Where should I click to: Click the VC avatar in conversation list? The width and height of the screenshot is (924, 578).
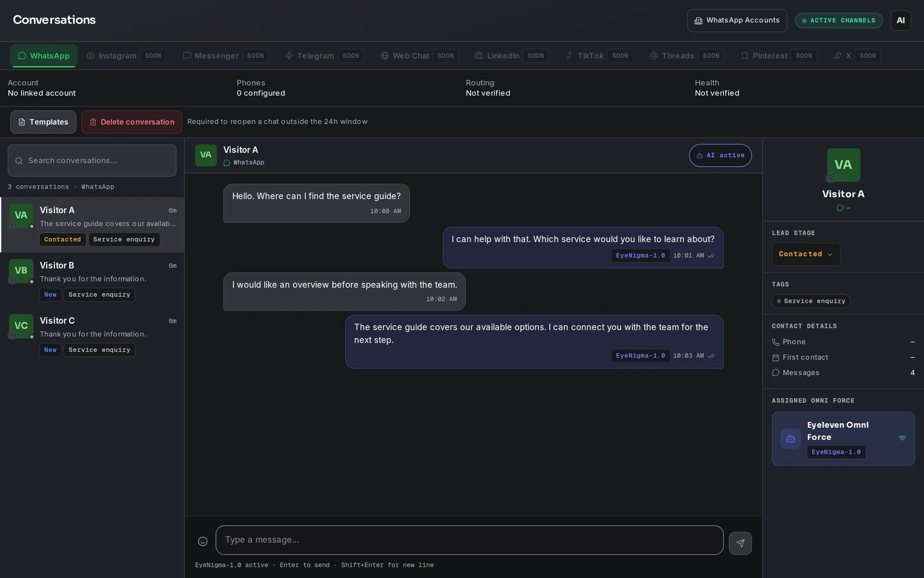pyautogui.click(x=21, y=326)
